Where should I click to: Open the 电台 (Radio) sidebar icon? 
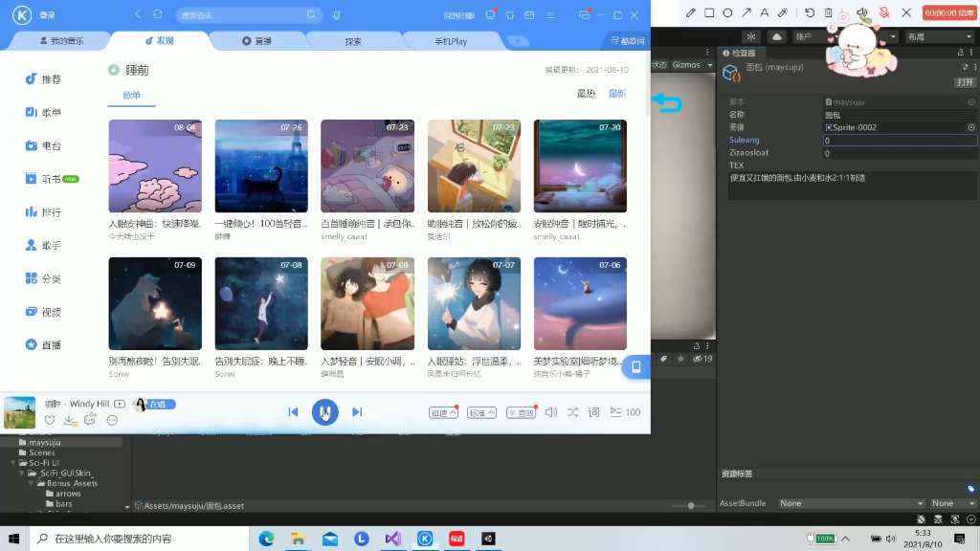(x=44, y=144)
